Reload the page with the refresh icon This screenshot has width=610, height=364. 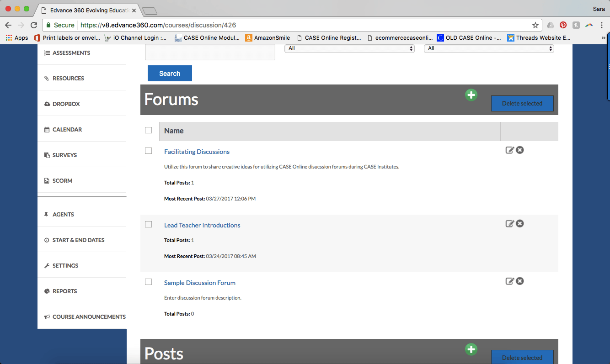click(34, 25)
